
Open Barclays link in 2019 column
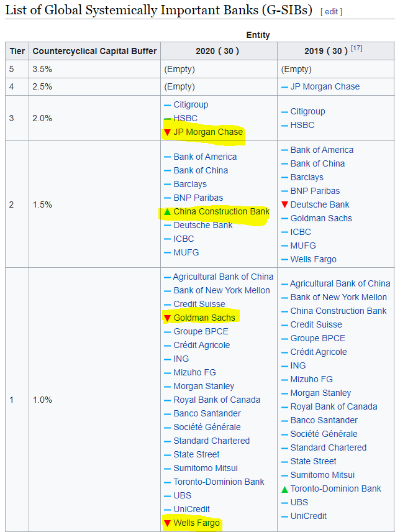click(307, 178)
